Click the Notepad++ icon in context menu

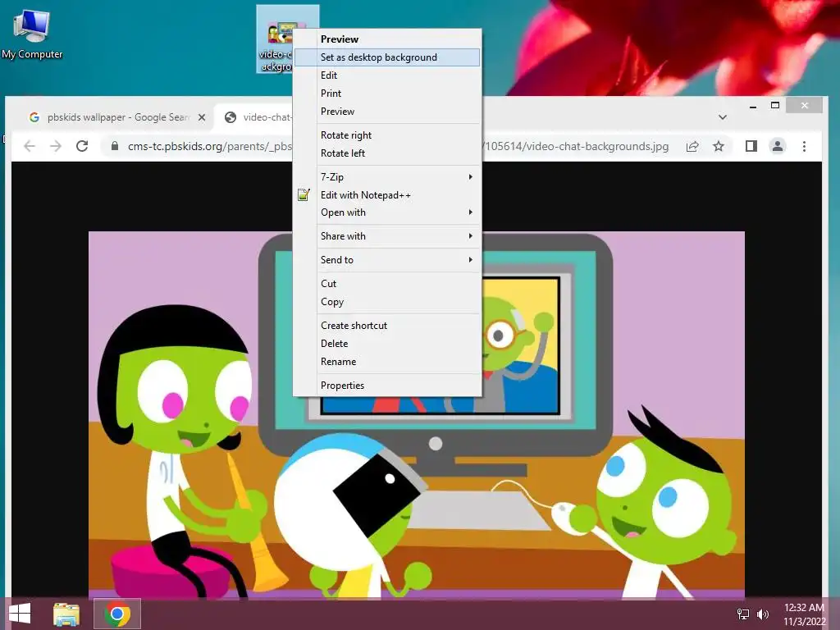tap(304, 195)
